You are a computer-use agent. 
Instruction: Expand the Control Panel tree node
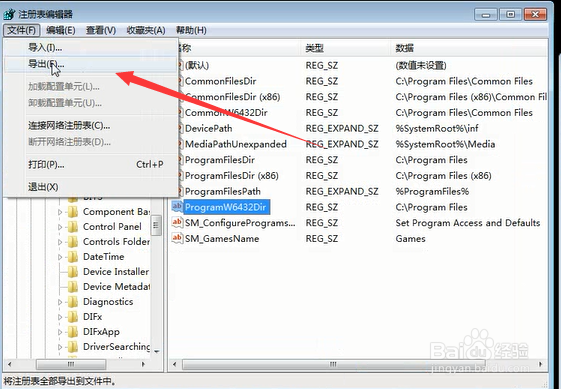tap(60, 227)
